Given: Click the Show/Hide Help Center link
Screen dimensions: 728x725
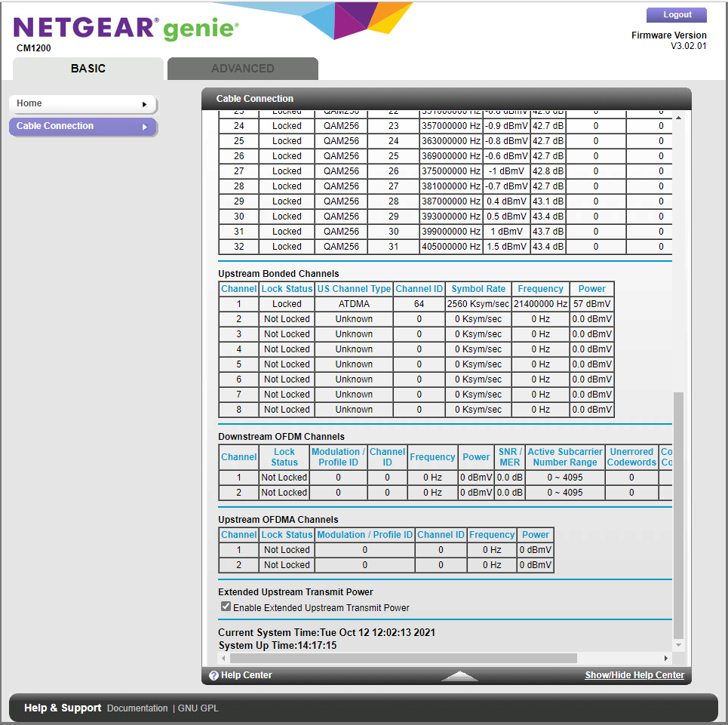Looking at the screenshot, I should (x=634, y=675).
